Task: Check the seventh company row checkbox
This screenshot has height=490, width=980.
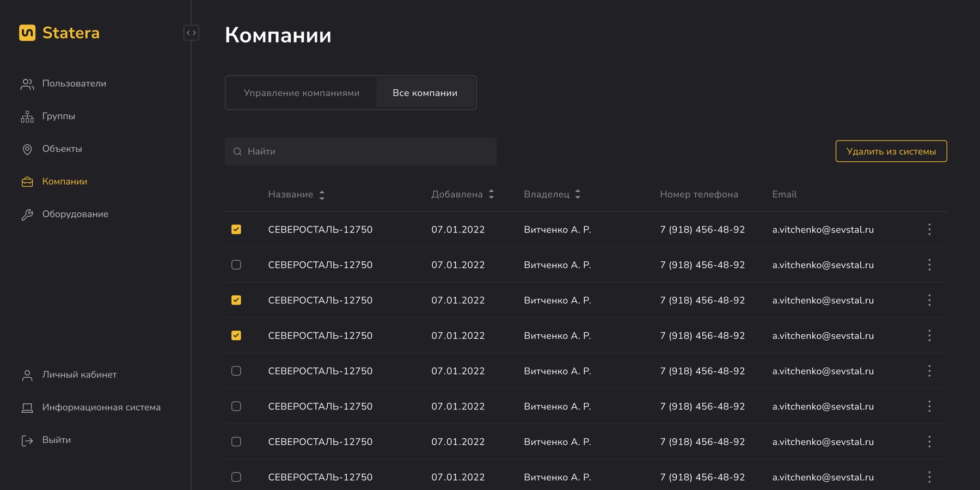Action: click(x=236, y=442)
